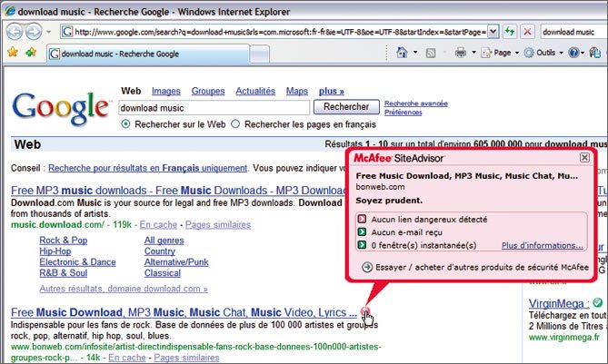Click the Home icon in the toolbar

[x=404, y=53]
